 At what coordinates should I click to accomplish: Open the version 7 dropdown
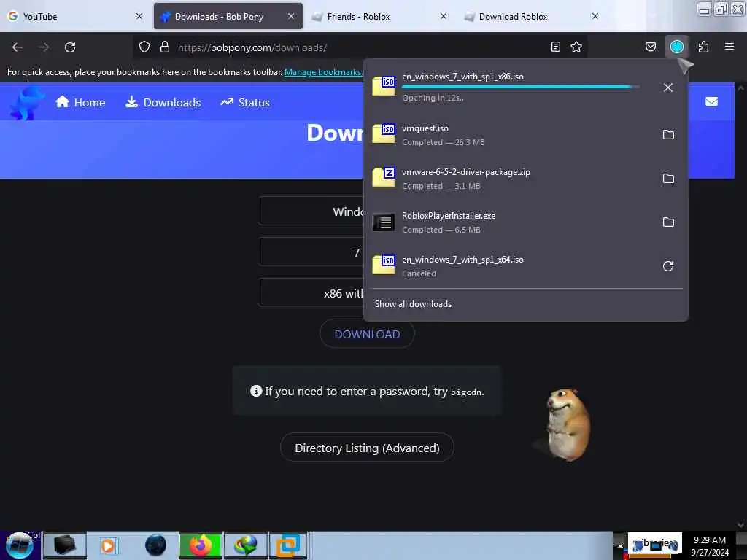click(311, 252)
